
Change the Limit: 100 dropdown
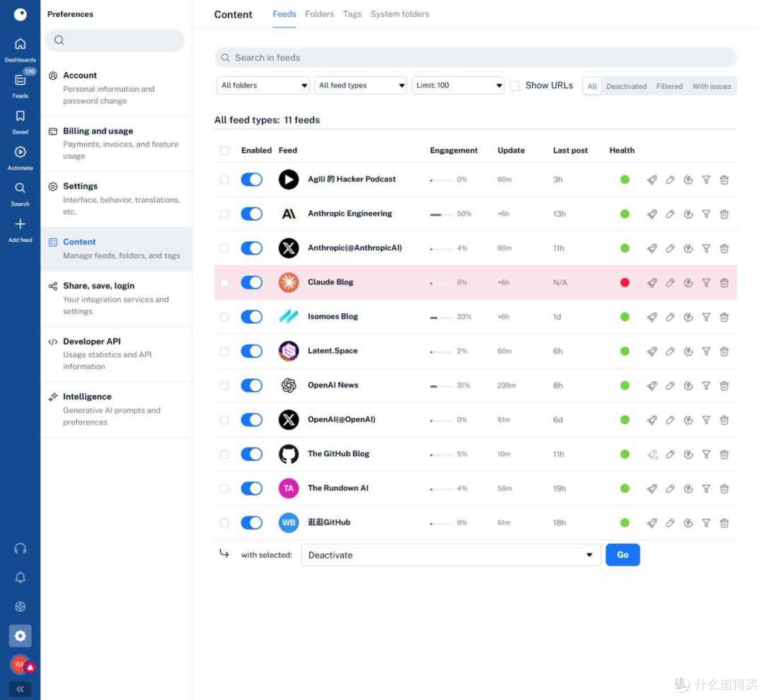click(458, 86)
